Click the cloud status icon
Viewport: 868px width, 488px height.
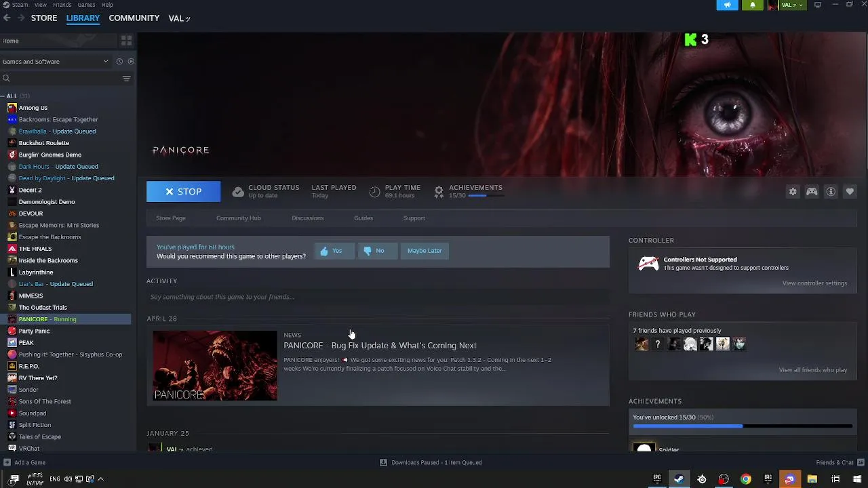(x=238, y=192)
